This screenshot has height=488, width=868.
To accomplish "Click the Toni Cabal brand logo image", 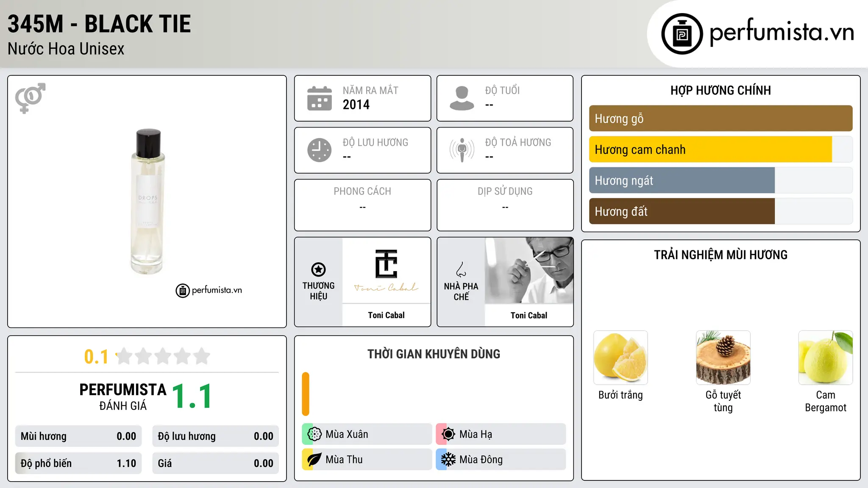I will tap(386, 270).
